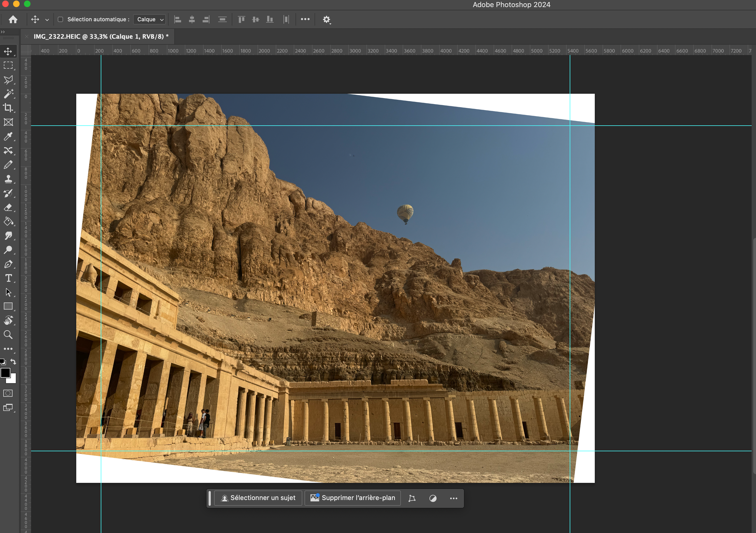This screenshot has height=533, width=756.
Task: Select the Rectangle shape tool
Action: point(8,306)
